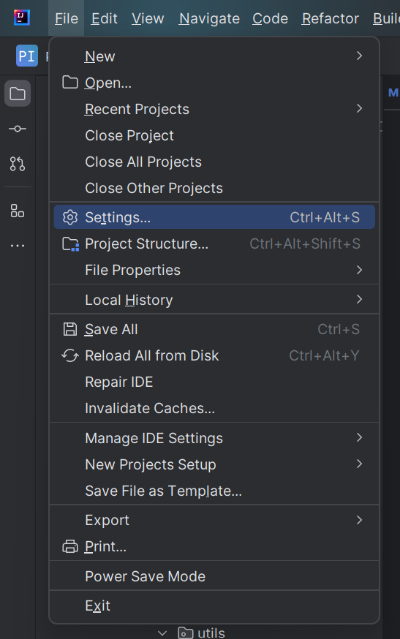The width and height of the screenshot is (400, 639).
Task: Click the PI project badge icon
Action: [x=27, y=55]
